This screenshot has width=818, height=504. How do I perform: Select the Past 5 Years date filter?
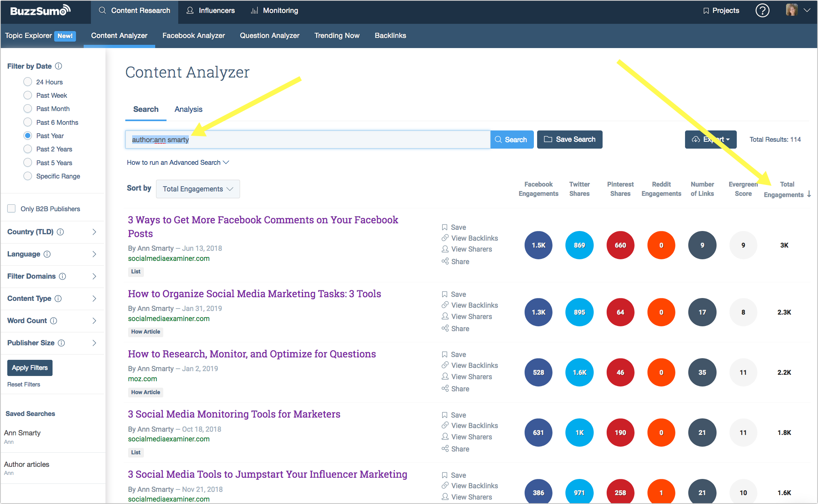pyautogui.click(x=27, y=162)
